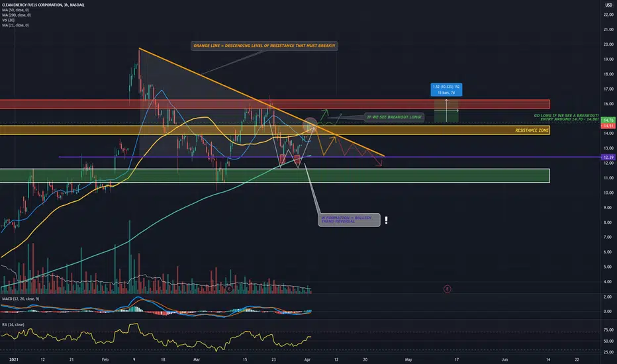617x364 pixels.
Task: Click the blue 1.52 (10.32%) measurement label
Action: [446, 90]
